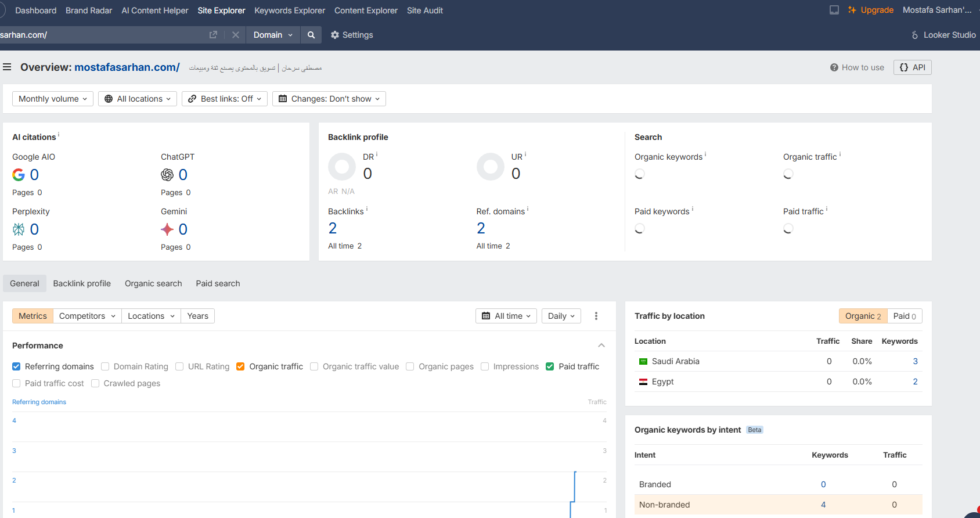
Task: Open the URL in new tab icon
Action: coord(213,35)
